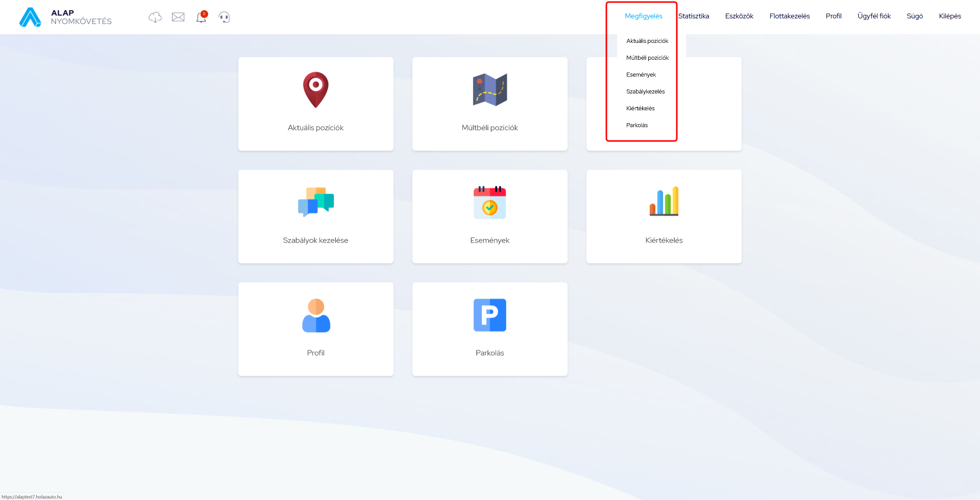Open the Súgó help link

(x=915, y=16)
